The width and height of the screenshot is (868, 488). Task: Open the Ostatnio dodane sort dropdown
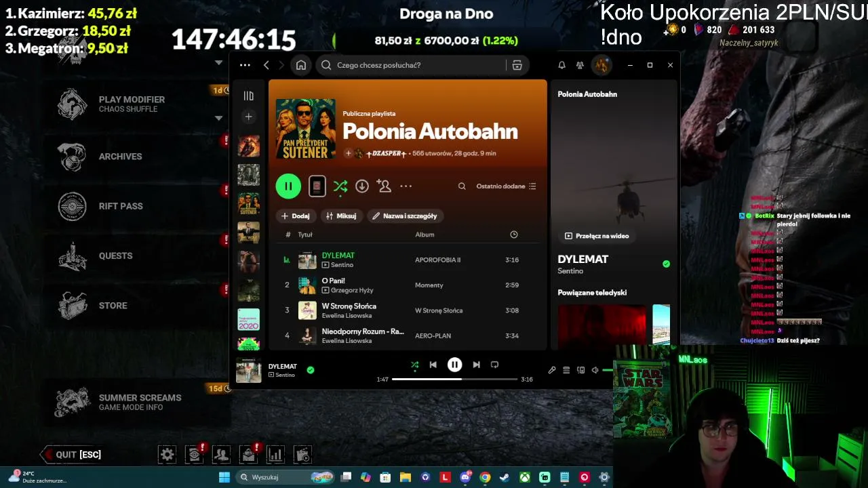coord(506,186)
